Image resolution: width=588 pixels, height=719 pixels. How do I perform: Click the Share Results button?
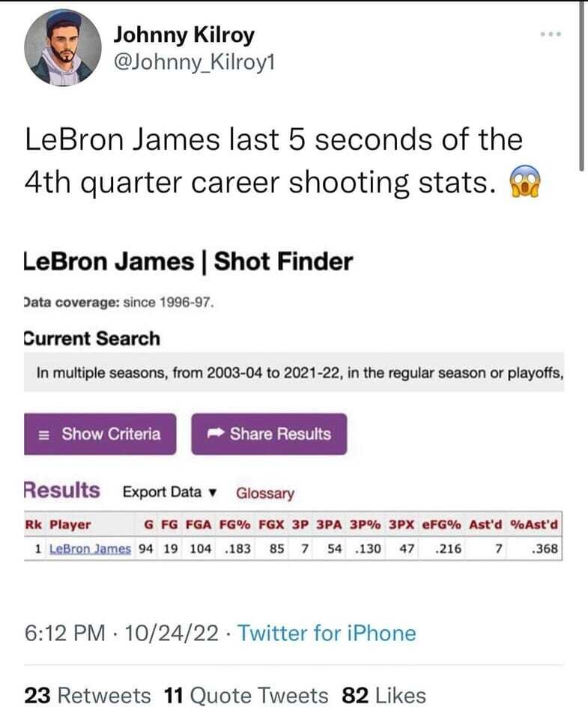tap(269, 434)
